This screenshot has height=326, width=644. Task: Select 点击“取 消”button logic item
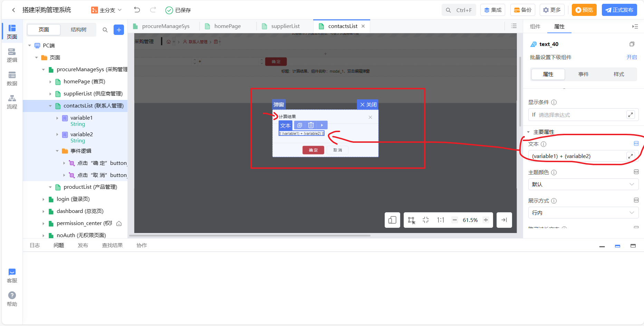point(98,175)
